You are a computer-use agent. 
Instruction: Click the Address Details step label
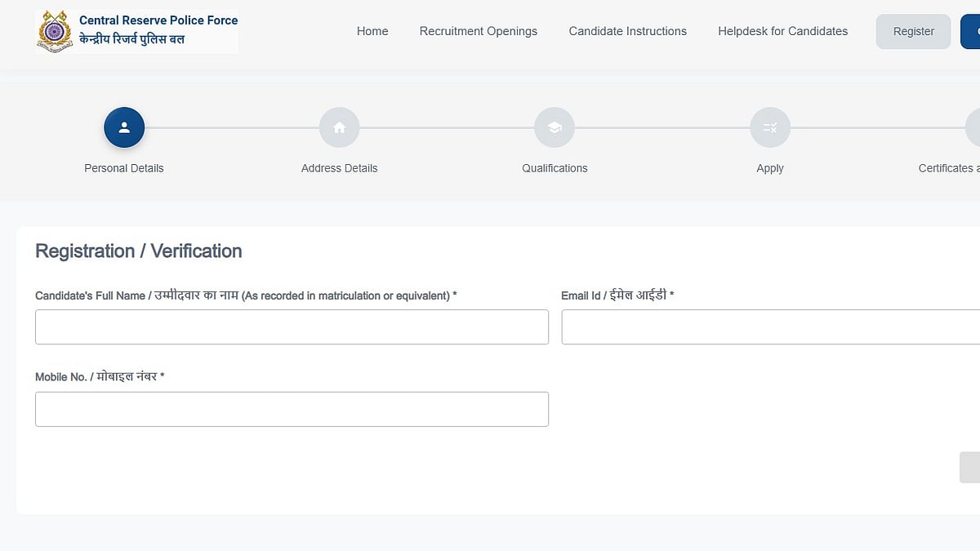pyautogui.click(x=339, y=168)
